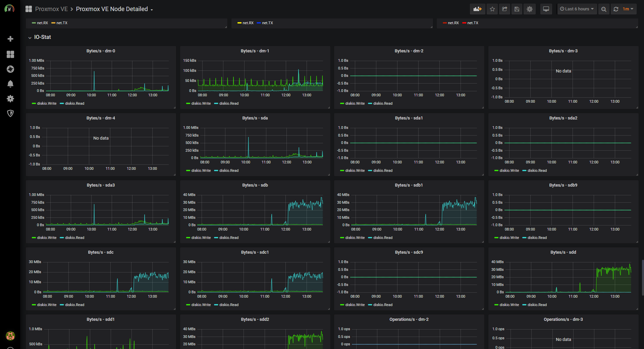Click diskio.Write green color line in sdc1 legend
The height and width of the screenshot is (349, 644).
click(188, 305)
